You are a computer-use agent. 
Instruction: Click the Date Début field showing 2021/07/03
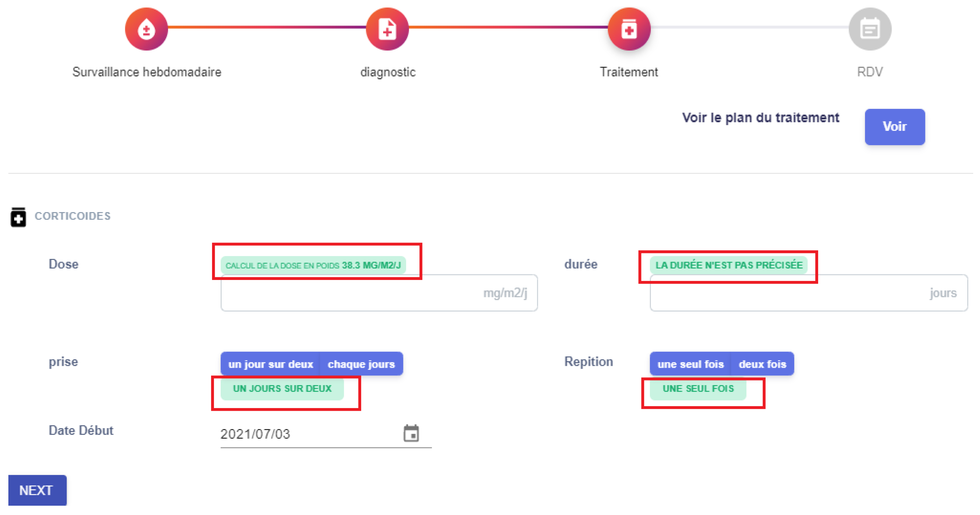pos(304,434)
